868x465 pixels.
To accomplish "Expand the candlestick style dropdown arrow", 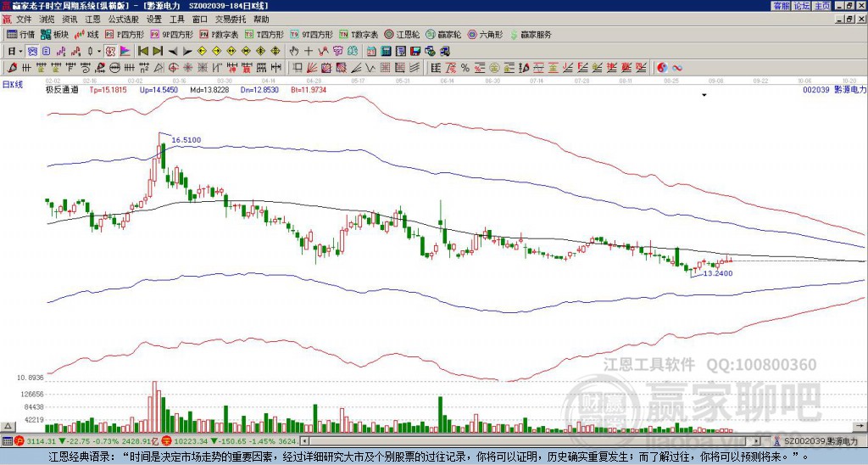I will tap(99, 52).
